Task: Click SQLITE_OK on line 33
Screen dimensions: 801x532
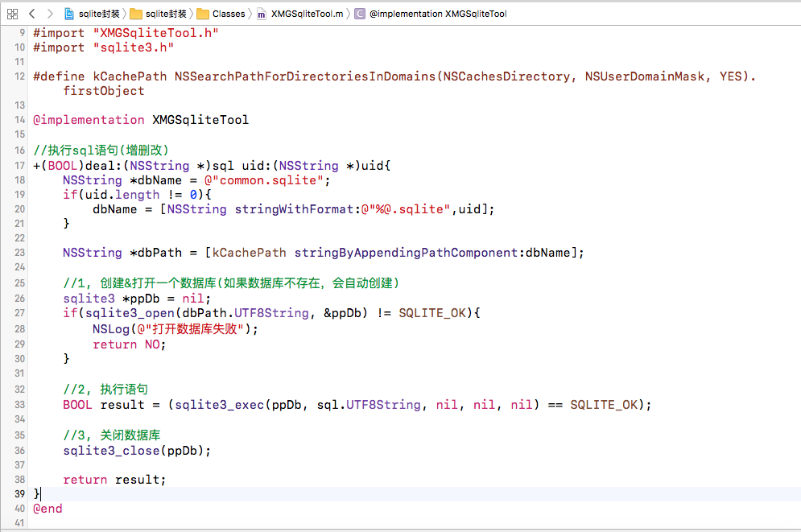Action: pos(603,405)
